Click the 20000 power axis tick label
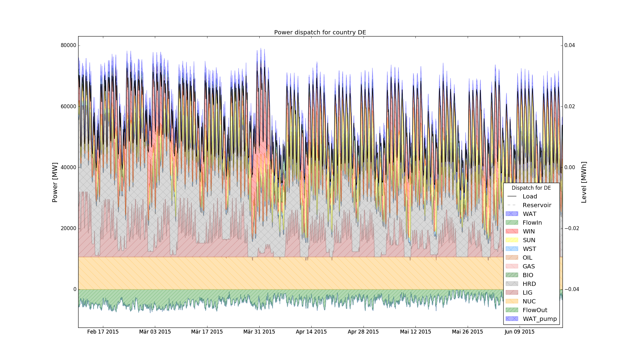Image resolution: width=625 pixels, height=364 pixels. (69, 228)
